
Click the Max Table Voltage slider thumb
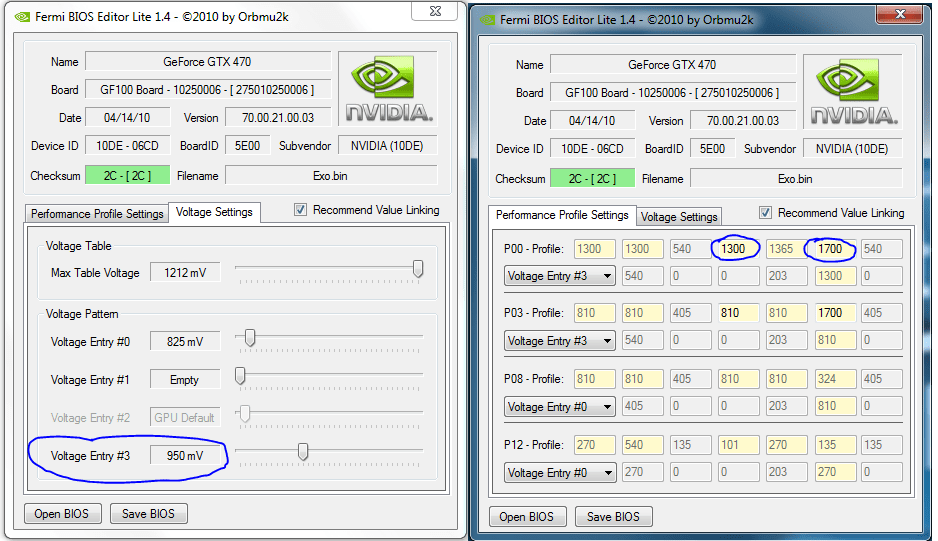(418, 269)
